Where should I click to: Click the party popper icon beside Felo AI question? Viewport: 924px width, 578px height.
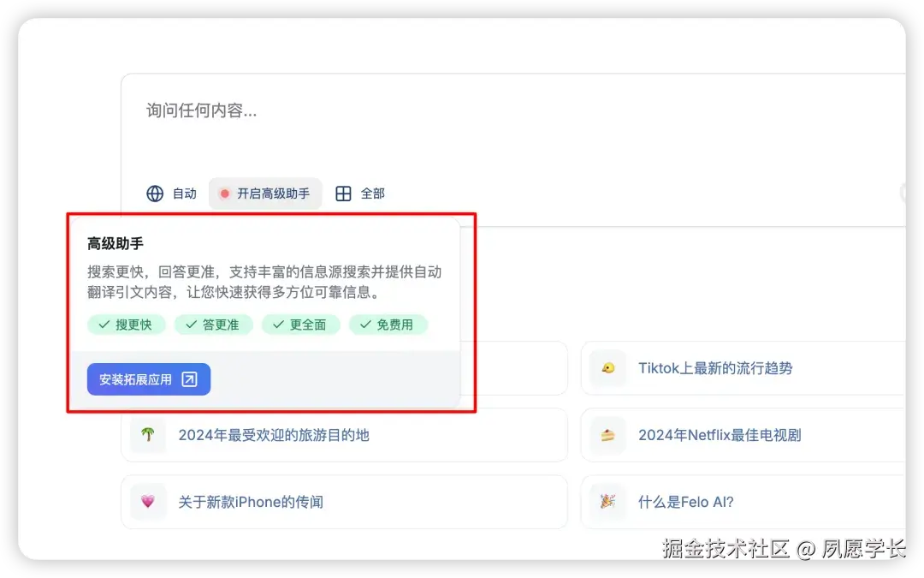tap(607, 502)
